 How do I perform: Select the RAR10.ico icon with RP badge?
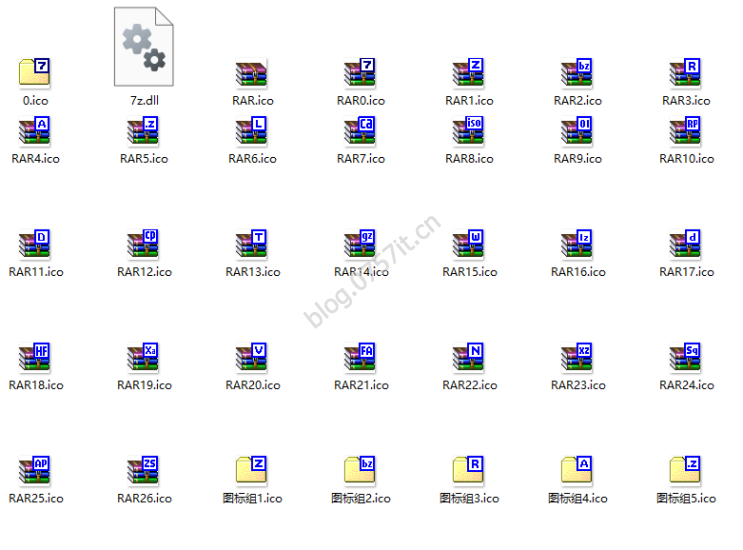click(x=686, y=131)
